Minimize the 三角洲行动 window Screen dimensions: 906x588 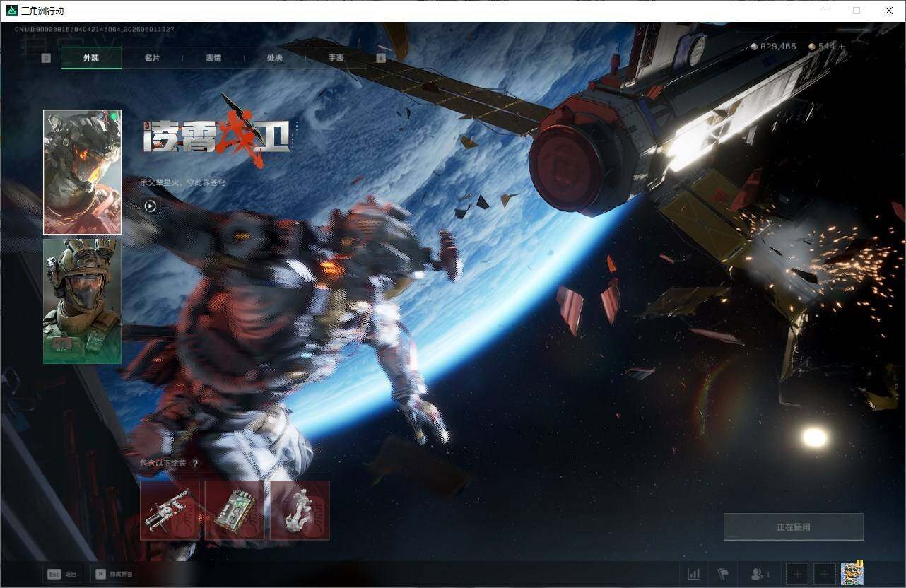coord(824,11)
